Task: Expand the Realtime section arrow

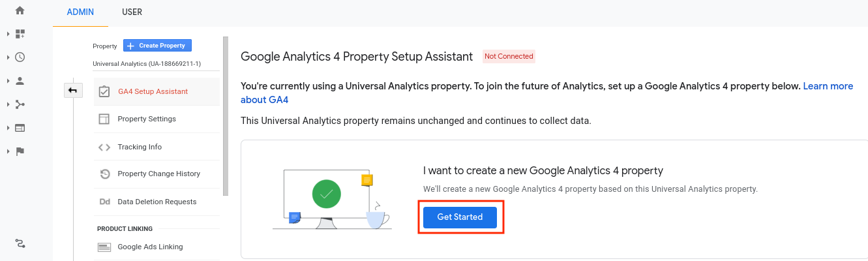Action: click(x=8, y=57)
